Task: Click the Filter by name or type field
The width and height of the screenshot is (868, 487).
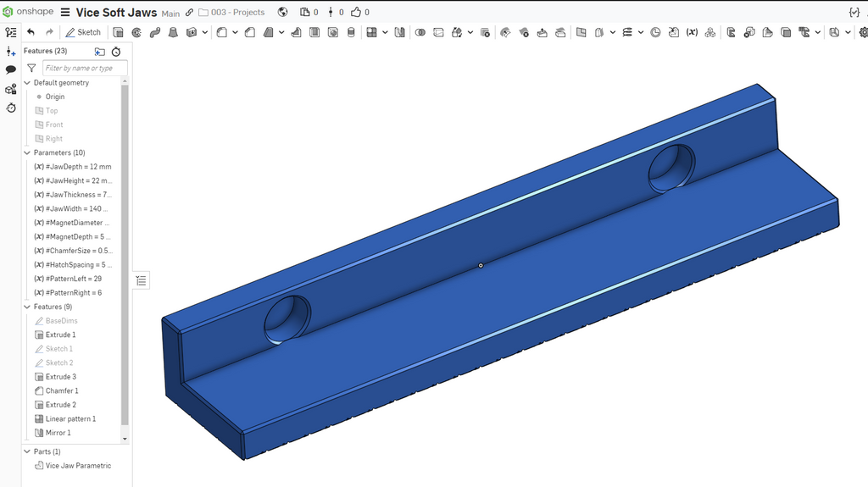Action: (85, 68)
